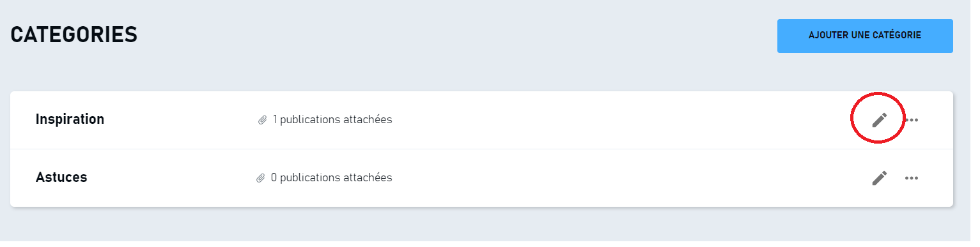Click the paperclip icon in Inspiration row
Viewport: 980px width, 247px height.
pyautogui.click(x=262, y=120)
